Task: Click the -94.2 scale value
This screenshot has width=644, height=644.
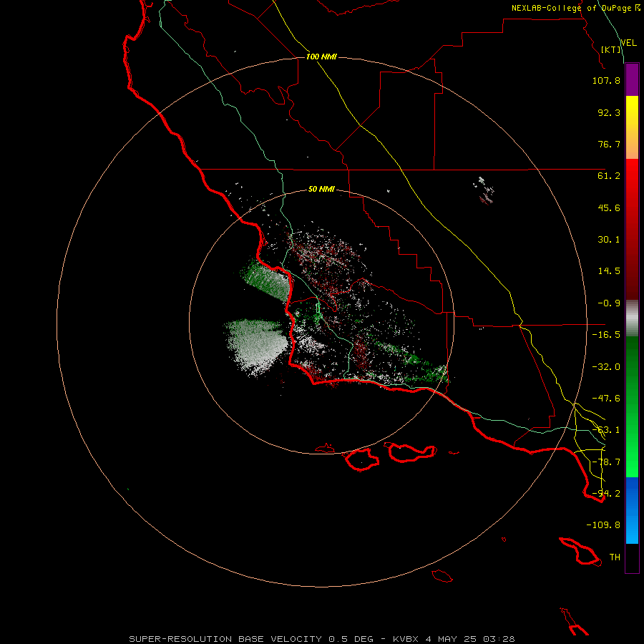Action: 606,494
